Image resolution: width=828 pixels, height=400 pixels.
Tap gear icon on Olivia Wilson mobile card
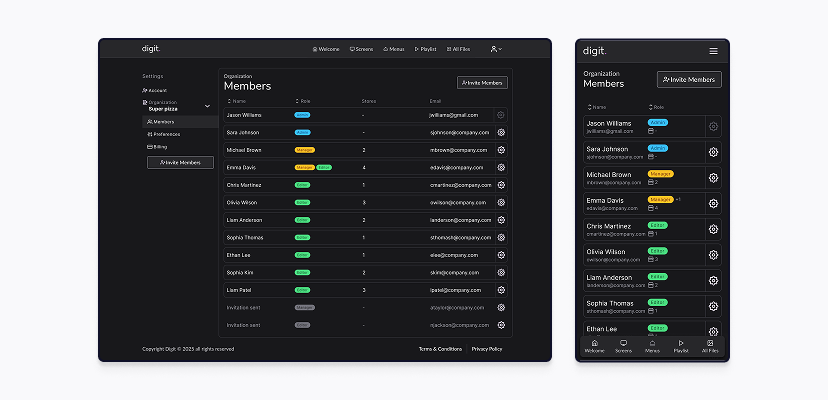click(713, 255)
